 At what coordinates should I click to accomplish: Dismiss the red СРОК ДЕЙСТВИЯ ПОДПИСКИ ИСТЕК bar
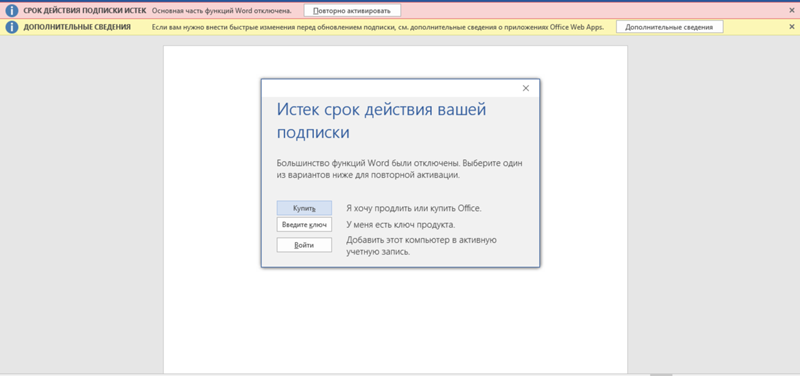791,10
